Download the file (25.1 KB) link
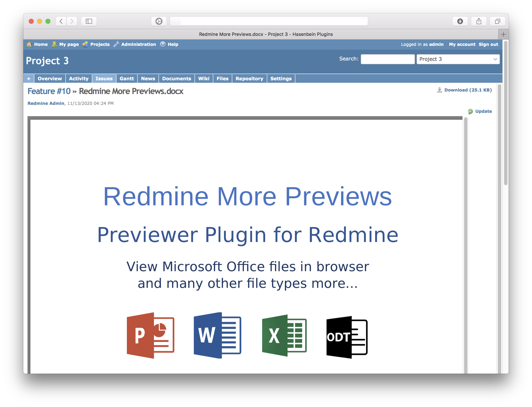This screenshot has width=532, height=407. [468, 90]
